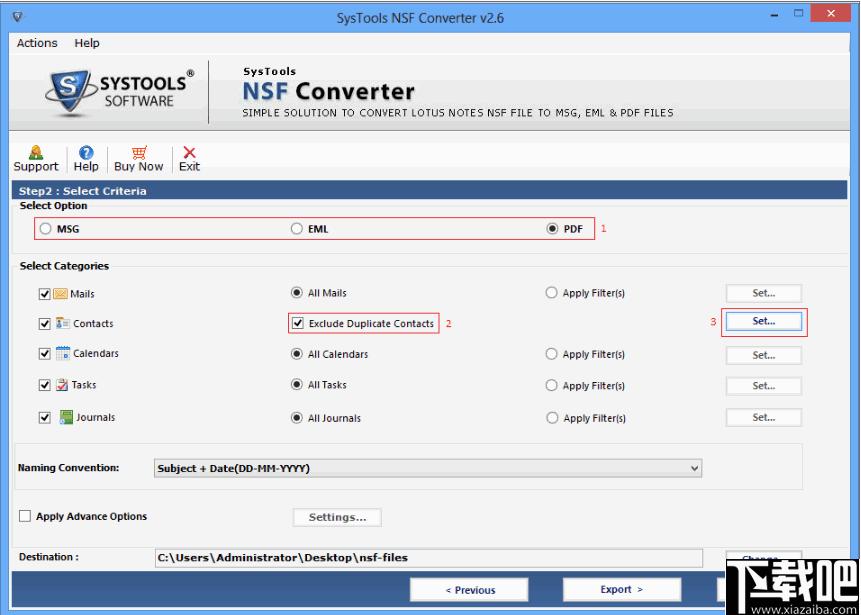861x615 pixels.
Task: Open the Help menu in menu bar
Action: (x=87, y=43)
